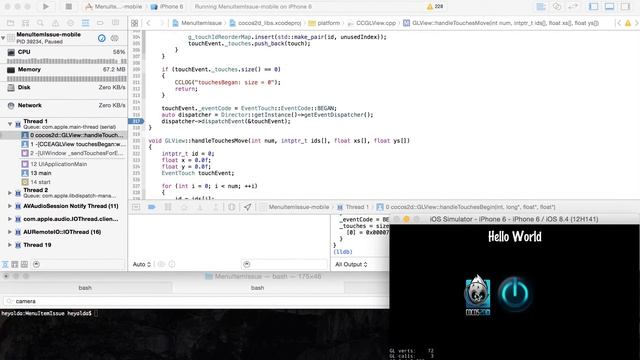The width and height of the screenshot is (640, 360).
Task: Show the Report navigator
Action: 116,23
